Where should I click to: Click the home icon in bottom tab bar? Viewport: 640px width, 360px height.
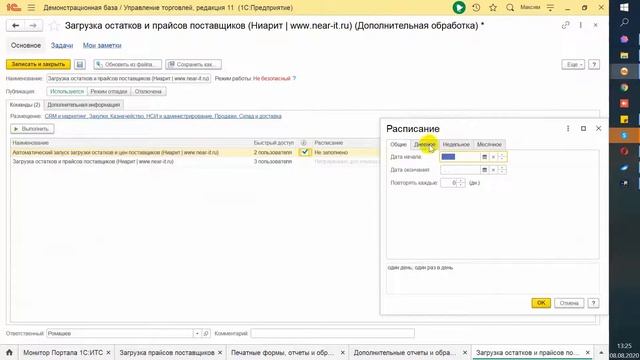[x=9, y=352]
